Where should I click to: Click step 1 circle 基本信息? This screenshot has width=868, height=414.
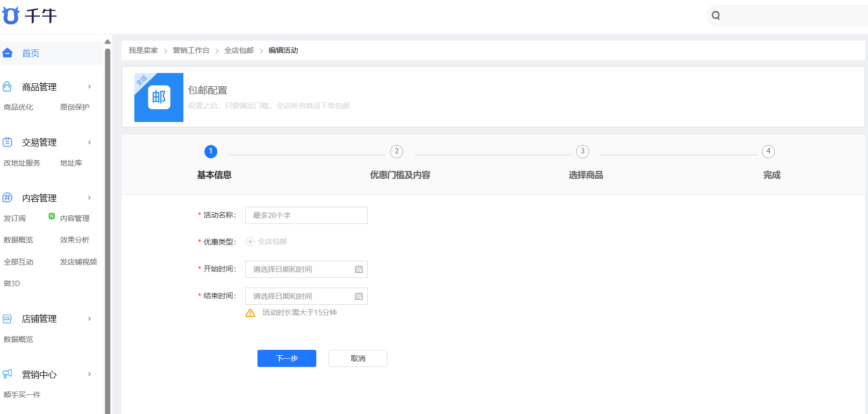[x=211, y=151]
